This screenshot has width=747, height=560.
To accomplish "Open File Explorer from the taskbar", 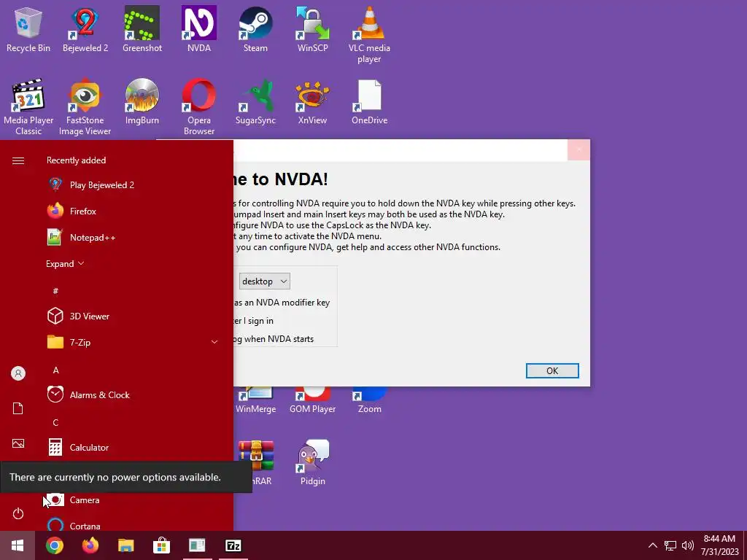I will pyautogui.click(x=125, y=545).
